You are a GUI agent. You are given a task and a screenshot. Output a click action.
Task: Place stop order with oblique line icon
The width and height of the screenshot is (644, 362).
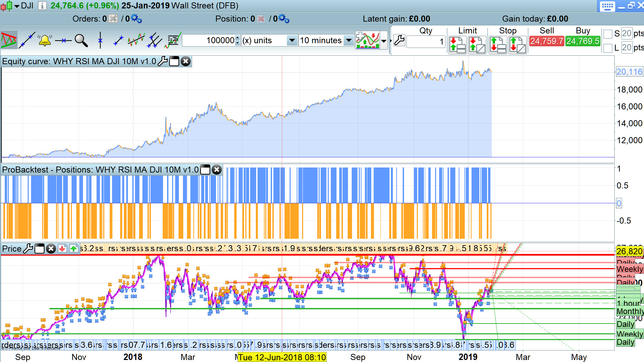pos(518,45)
